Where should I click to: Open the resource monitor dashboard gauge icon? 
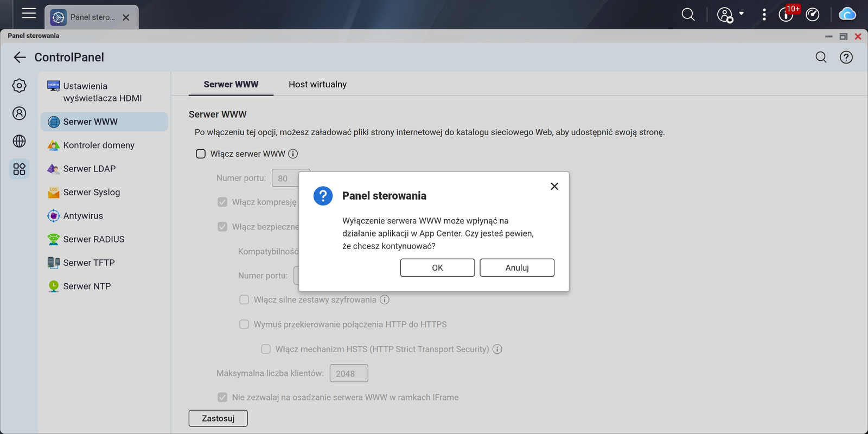813,15
